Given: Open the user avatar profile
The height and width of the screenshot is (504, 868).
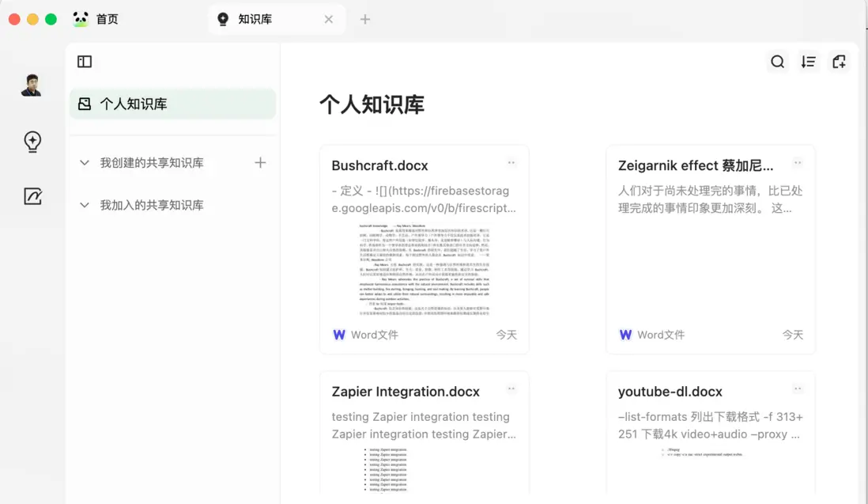Looking at the screenshot, I should (32, 85).
